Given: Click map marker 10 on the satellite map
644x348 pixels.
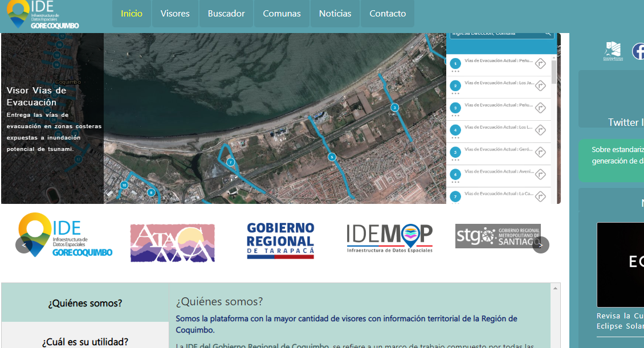Looking at the screenshot, I should [x=124, y=185].
